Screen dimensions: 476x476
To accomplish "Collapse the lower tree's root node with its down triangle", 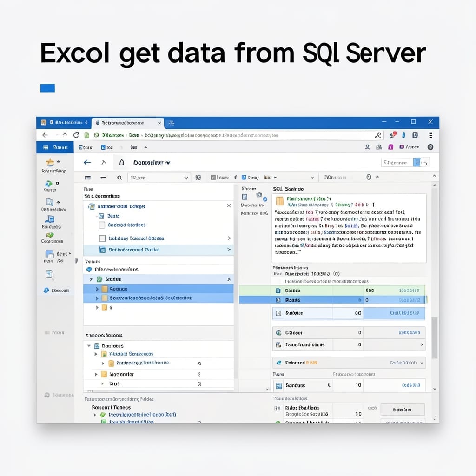I will (89, 346).
